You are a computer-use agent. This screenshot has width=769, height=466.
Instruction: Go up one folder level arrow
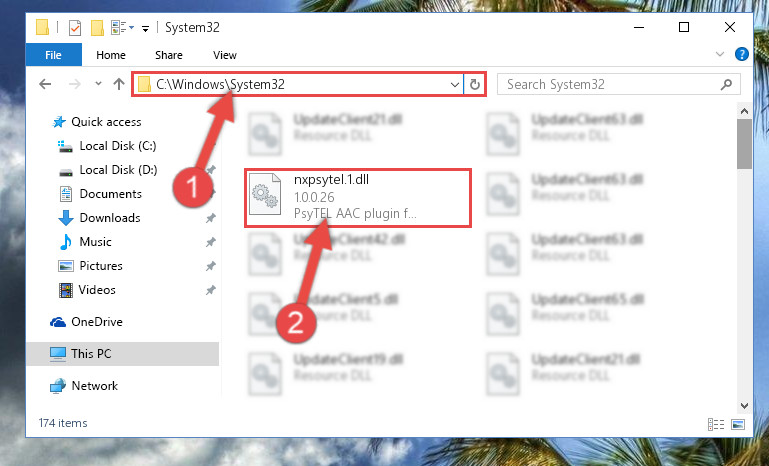(x=119, y=84)
